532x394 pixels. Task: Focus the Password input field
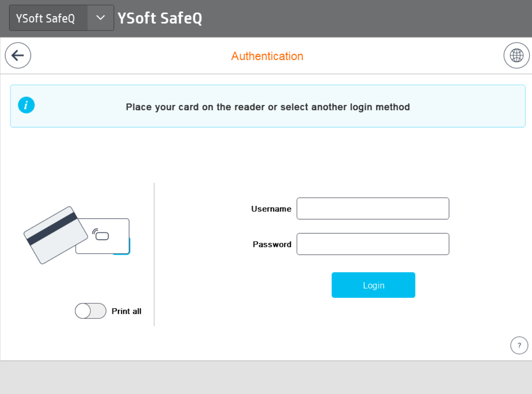(373, 244)
